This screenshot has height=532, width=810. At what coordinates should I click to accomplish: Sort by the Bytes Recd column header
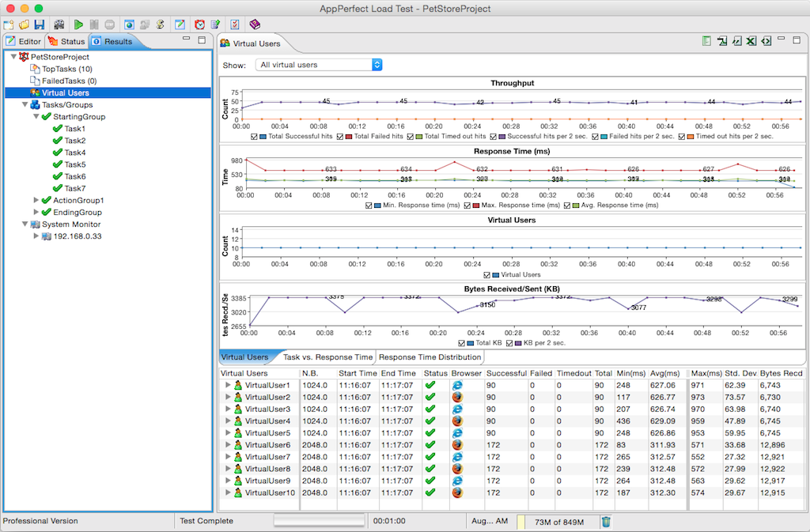pyautogui.click(x=781, y=373)
